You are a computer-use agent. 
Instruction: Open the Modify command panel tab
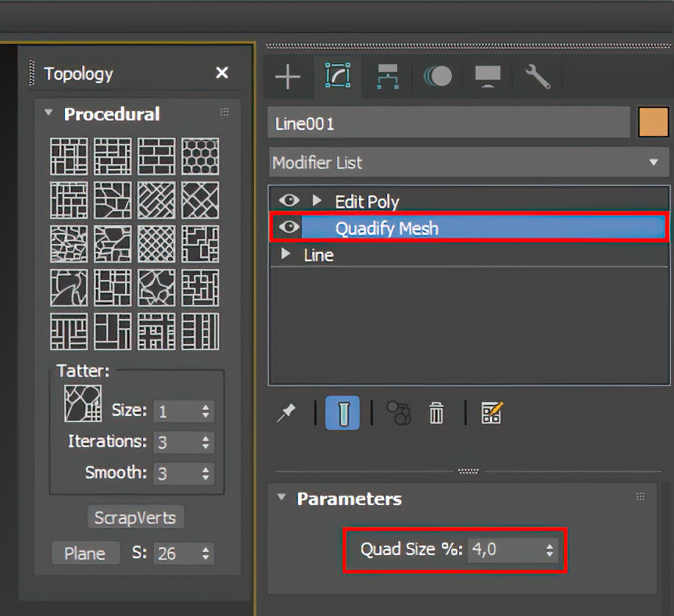click(338, 76)
